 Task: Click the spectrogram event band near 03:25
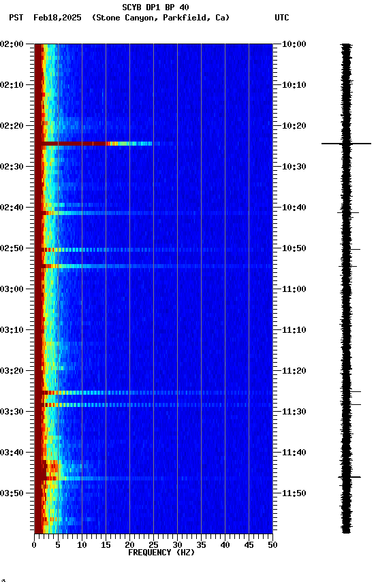[157, 393]
